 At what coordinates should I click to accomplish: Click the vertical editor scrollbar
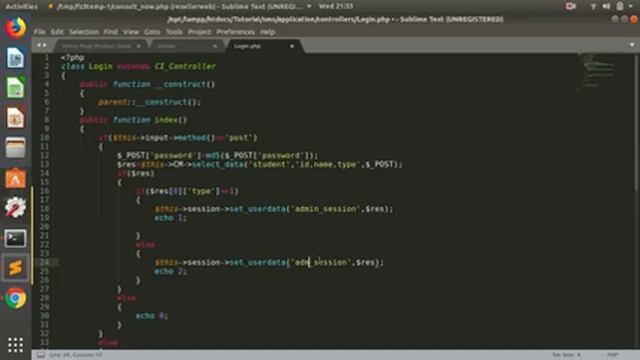click(x=636, y=122)
